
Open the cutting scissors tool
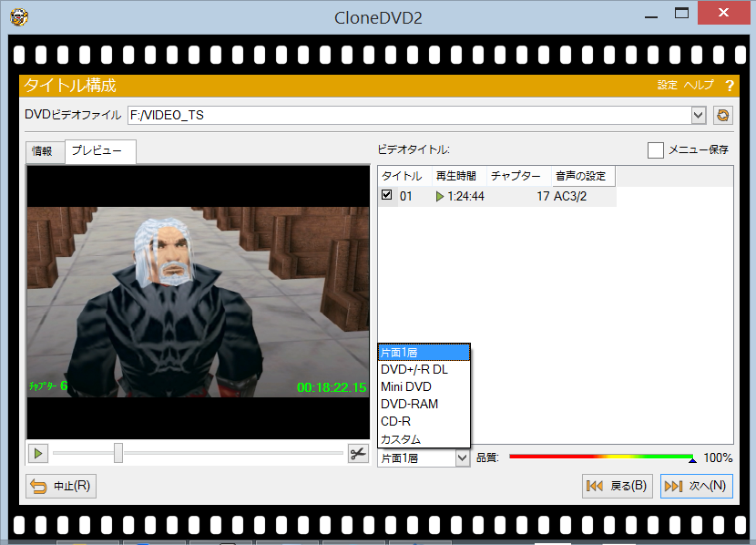(x=358, y=454)
